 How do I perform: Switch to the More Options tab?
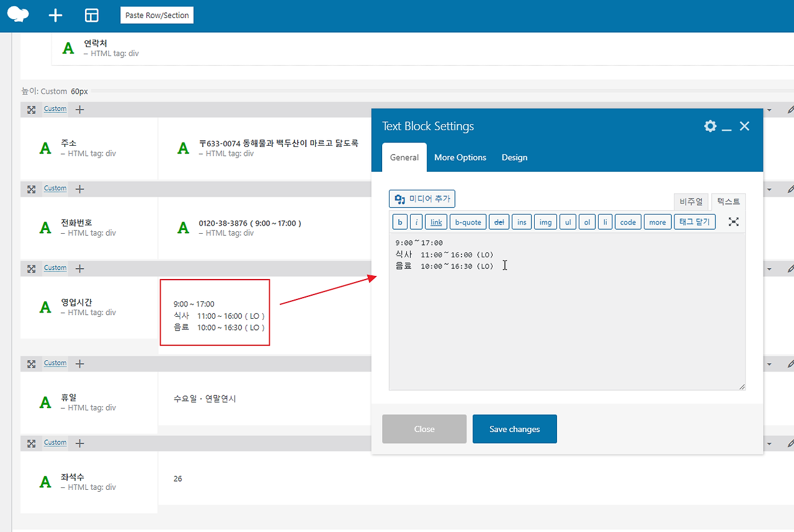pyautogui.click(x=460, y=157)
